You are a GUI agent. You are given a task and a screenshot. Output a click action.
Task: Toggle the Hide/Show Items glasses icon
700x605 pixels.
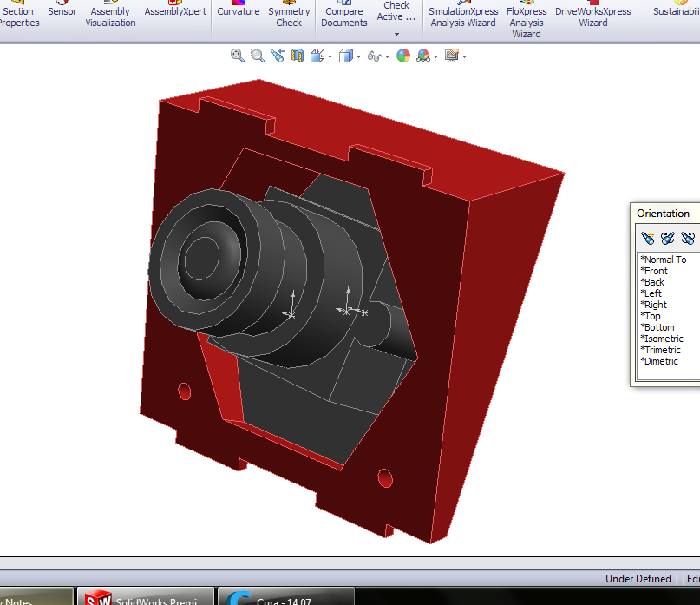coord(374,56)
